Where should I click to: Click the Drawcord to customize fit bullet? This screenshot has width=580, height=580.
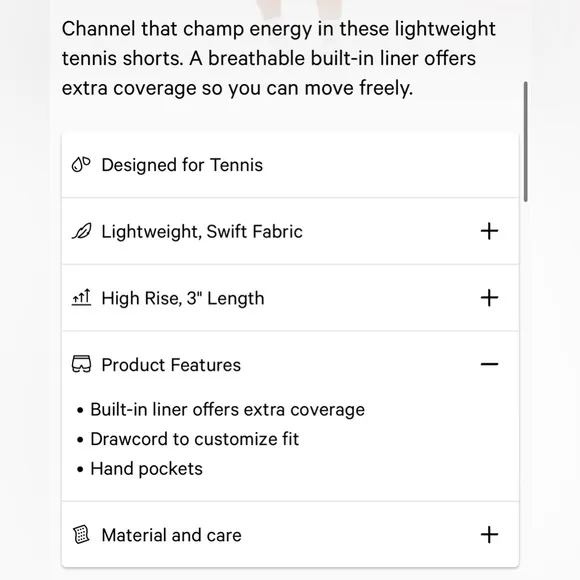(195, 439)
